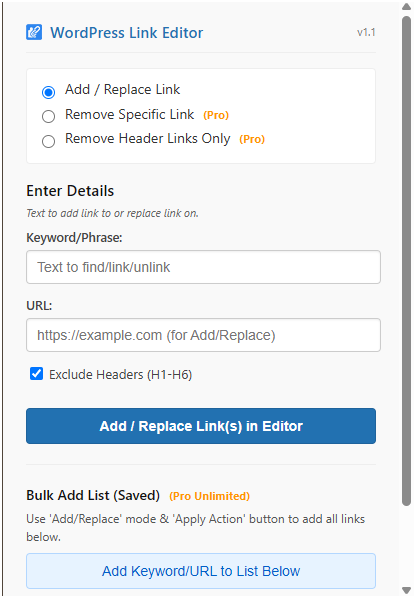Screen dimensions: 416x598
Task: Select the Add / Replace Link radio option
Action: click(48, 92)
